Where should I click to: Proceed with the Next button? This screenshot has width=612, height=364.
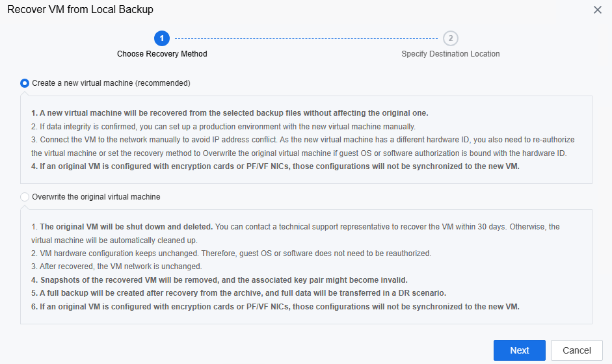(520, 350)
